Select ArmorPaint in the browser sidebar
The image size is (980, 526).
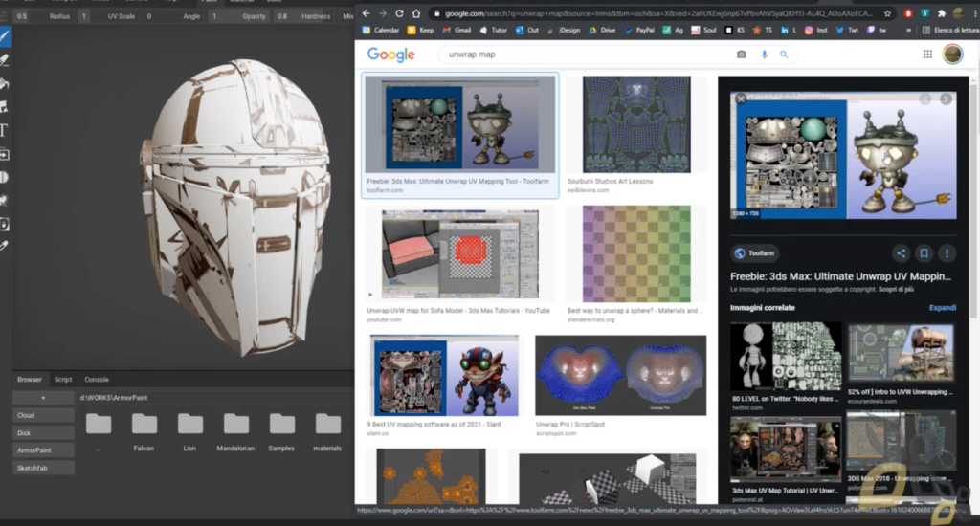point(43,449)
